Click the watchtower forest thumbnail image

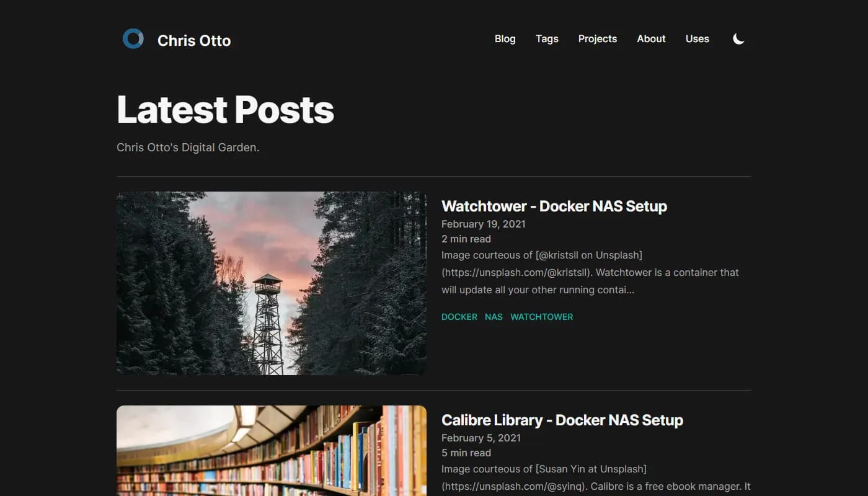click(x=272, y=283)
